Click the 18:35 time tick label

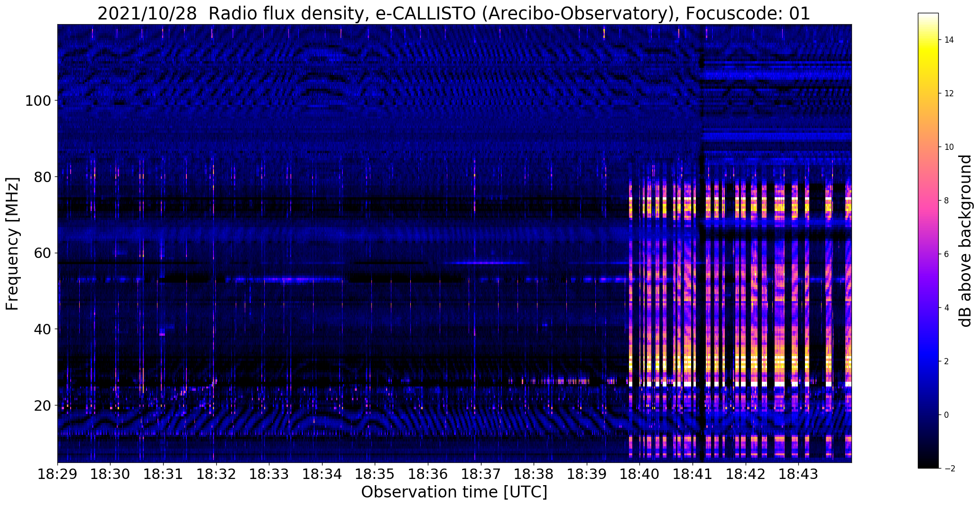(375, 474)
